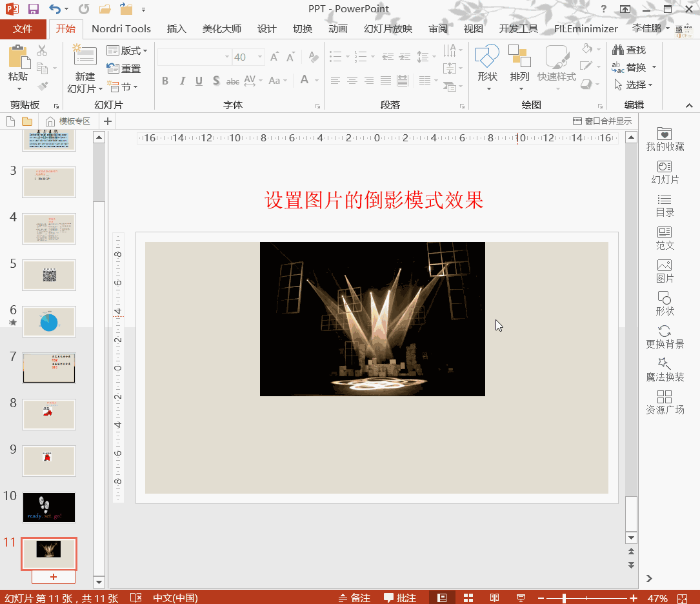Open the font size 40 dropdown
This screenshot has height=604, width=700.
[x=260, y=57]
